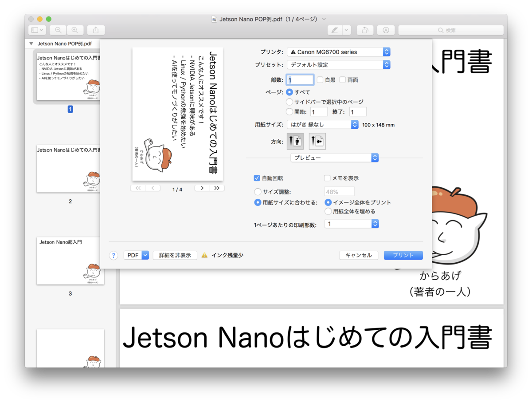
Task: Click 詳細を非表示 button
Action: 175,255
